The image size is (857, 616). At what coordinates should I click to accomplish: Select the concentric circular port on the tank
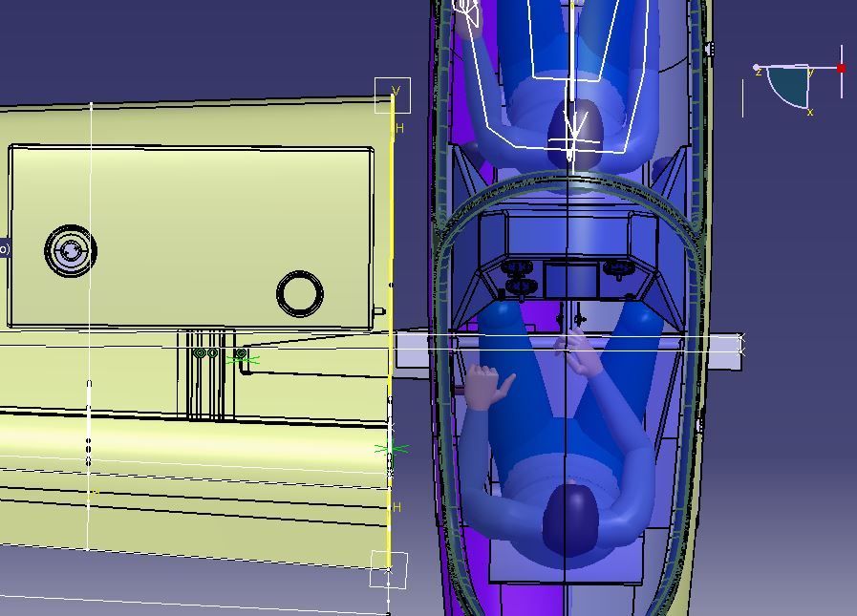(x=70, y=251)
